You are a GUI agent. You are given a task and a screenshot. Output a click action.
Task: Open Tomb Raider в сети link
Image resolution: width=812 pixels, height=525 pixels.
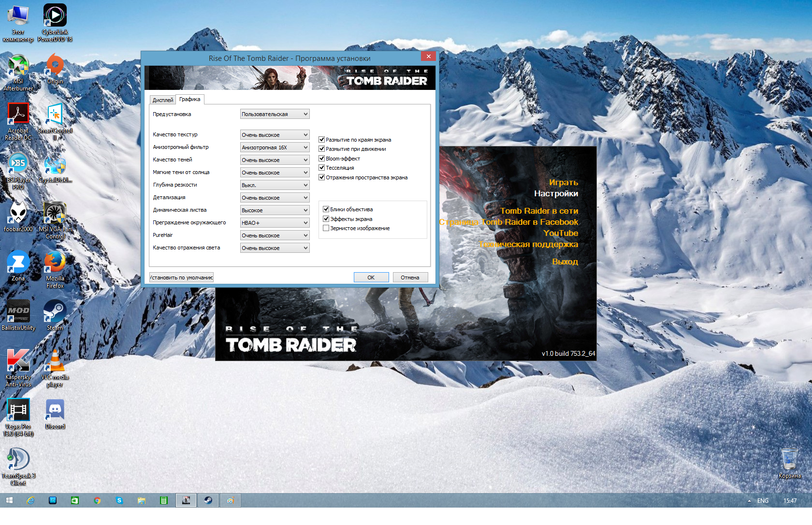click(x=539, y=211)
